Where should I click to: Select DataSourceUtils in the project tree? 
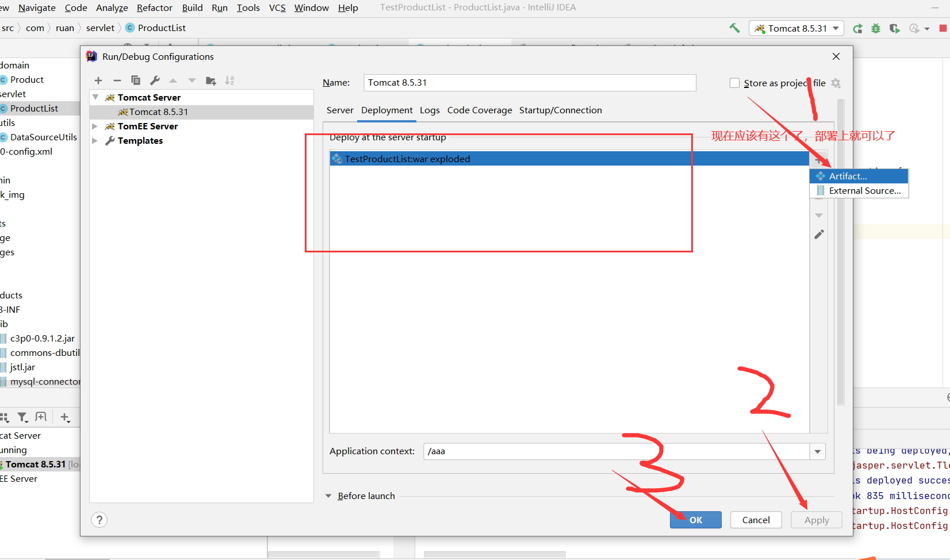tap(44, 137)
